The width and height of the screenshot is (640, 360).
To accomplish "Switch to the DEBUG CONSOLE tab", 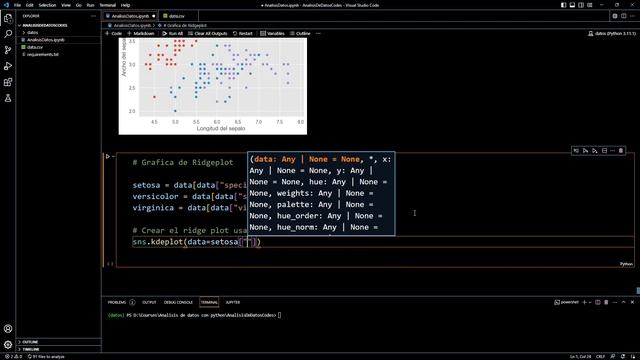I will pyautogui.click(x=178, y=302).
